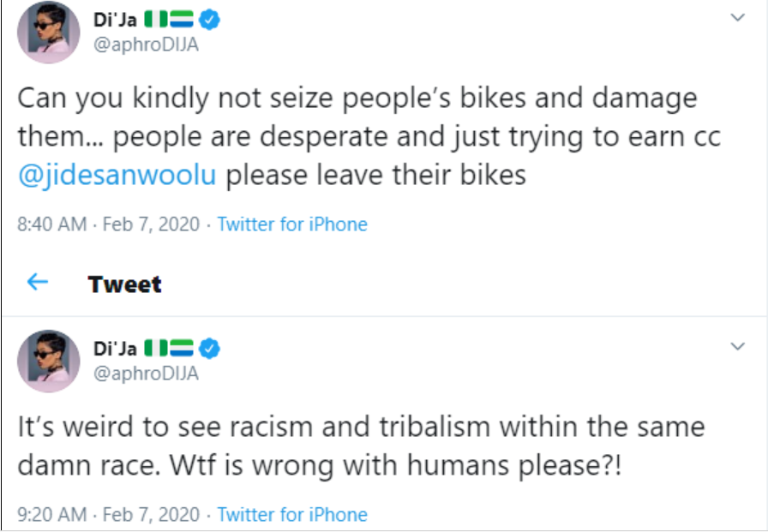
Task: Open Di'Ja's avatar on the racism tweet
Action: click(x=50, y=361)
